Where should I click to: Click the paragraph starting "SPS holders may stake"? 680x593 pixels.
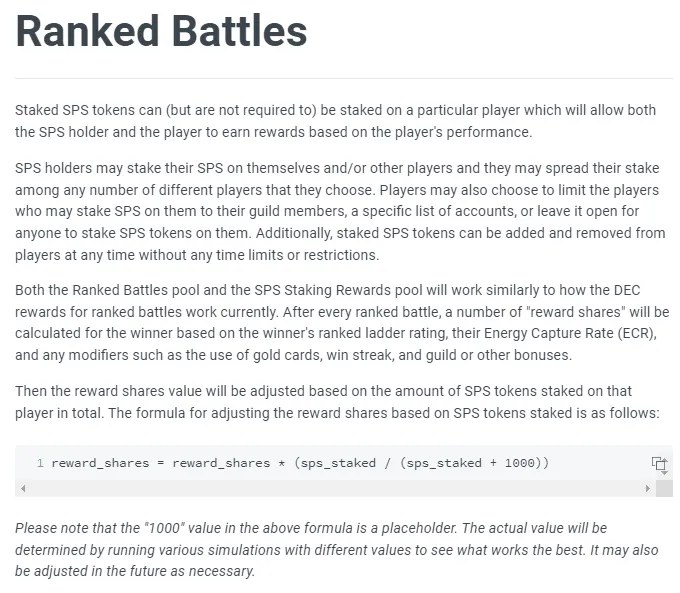340,211
